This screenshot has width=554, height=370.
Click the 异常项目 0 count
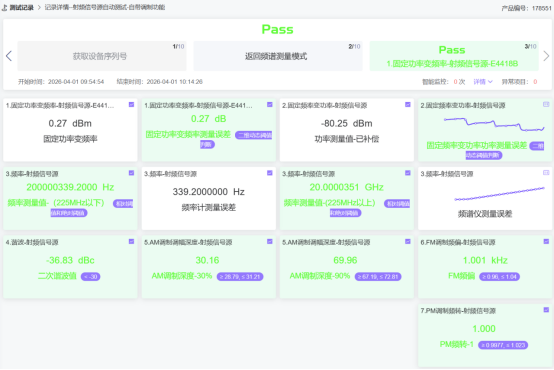(x=535, y=82)
